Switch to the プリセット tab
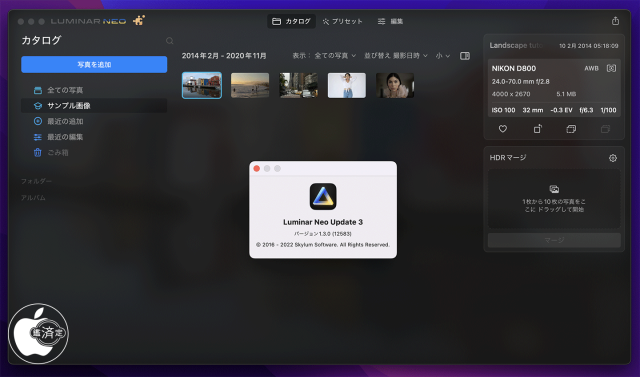The height and width of the screenshot is (377, 640). coord(342,21)
